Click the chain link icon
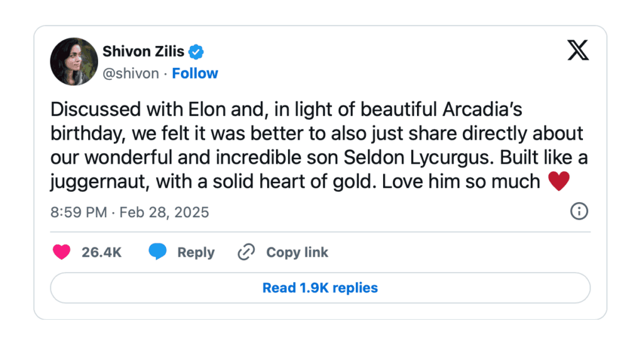 [x=247, y=252]
